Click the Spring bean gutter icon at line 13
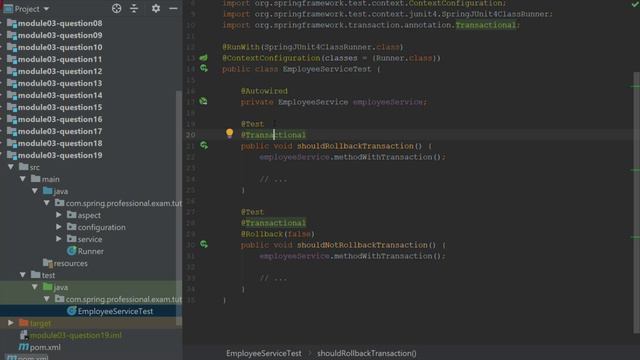This screenshot has width=640, height=360. [x=204, y=58]
